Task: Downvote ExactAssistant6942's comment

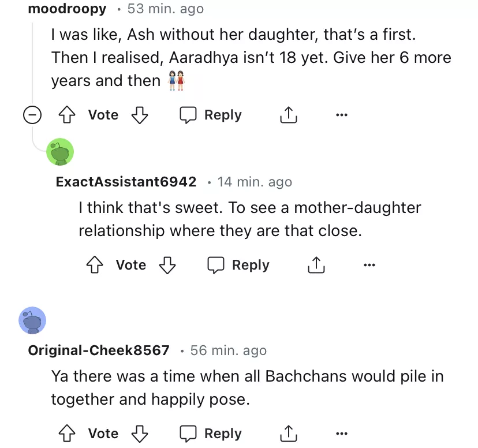Action: pyautogui.click(x=167, y=265)
